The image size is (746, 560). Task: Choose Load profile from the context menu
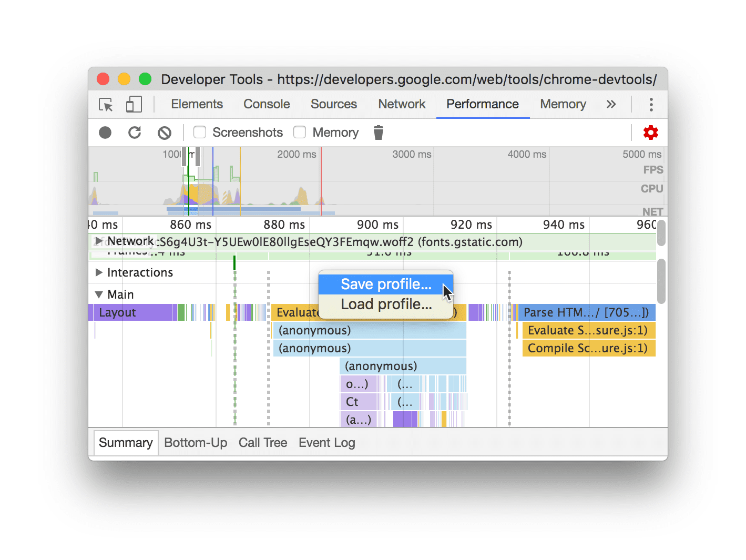(385, 304)
